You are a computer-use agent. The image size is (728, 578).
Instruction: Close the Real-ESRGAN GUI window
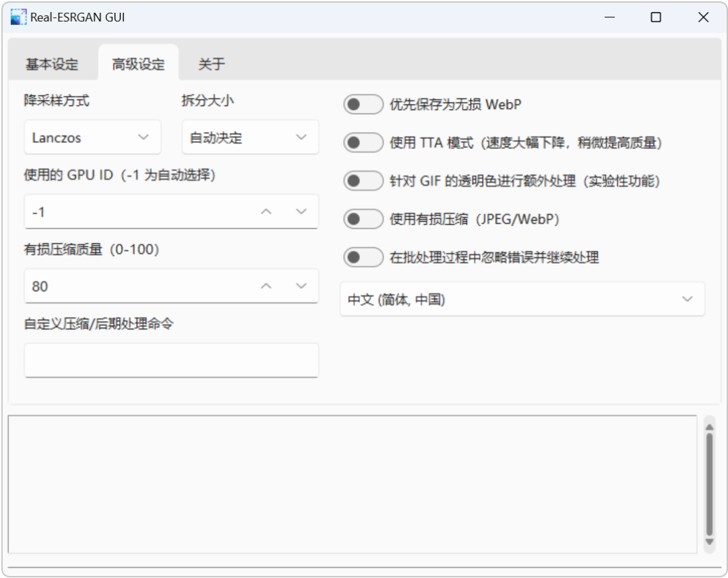(703, 17)
